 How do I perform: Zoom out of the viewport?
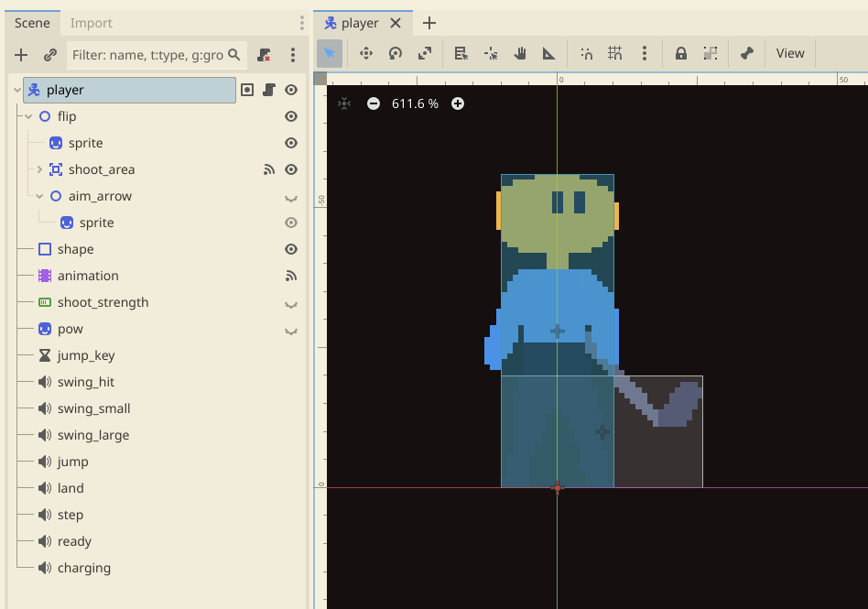pyautogui.click(x=374, y=103)
